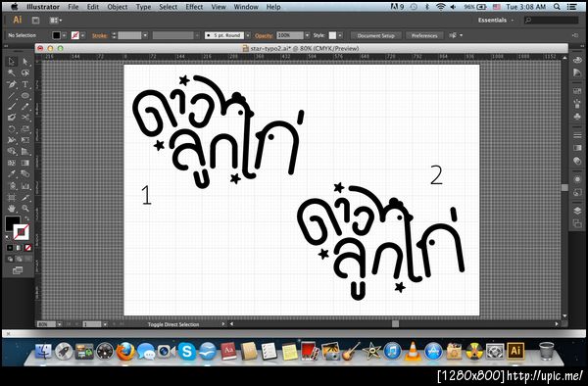Set paint mode to Color
Viewport: 588px width, 386px height.
tap(10, 248)
